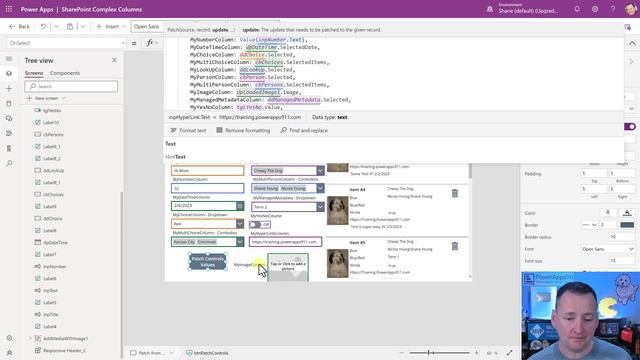Viewport: 640px width, 360px height.
Task: Open the sidebar settings gear at bottom
Action: click(9, 338)
